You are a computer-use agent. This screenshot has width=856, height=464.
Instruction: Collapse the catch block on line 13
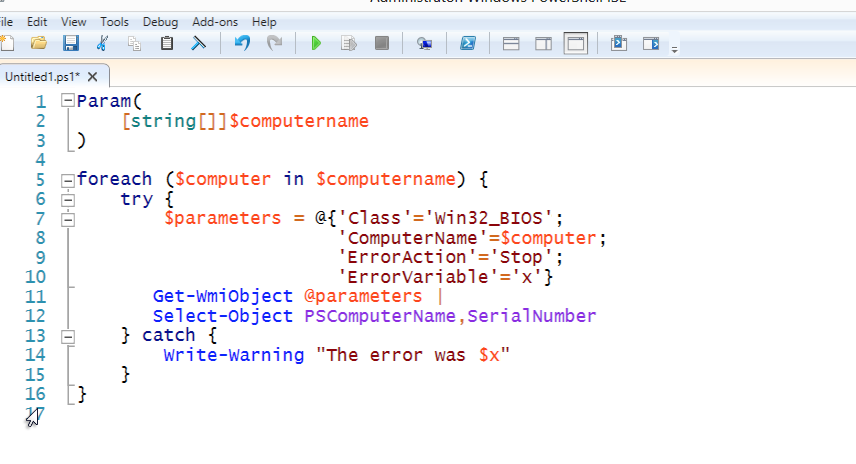[x=67, y=336]
